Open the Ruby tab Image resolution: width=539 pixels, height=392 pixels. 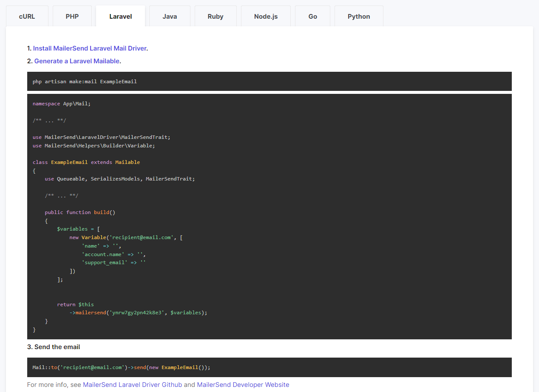pos(216,17)
